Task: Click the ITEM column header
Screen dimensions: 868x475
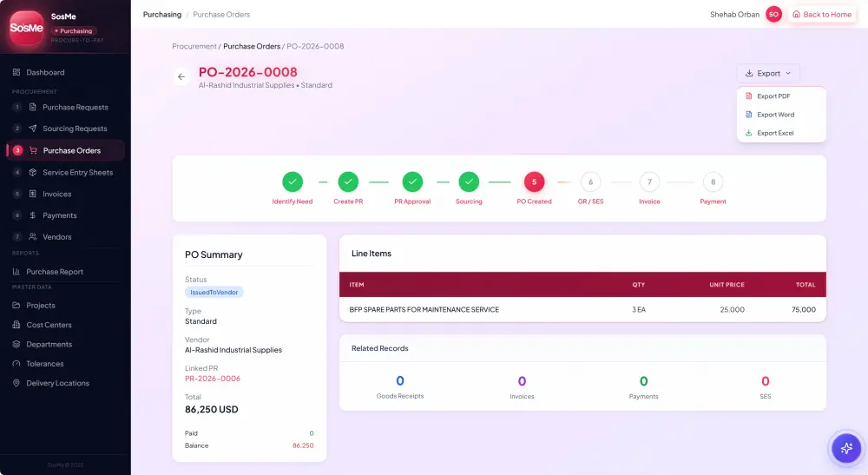Action: click(x=357, y=285)
